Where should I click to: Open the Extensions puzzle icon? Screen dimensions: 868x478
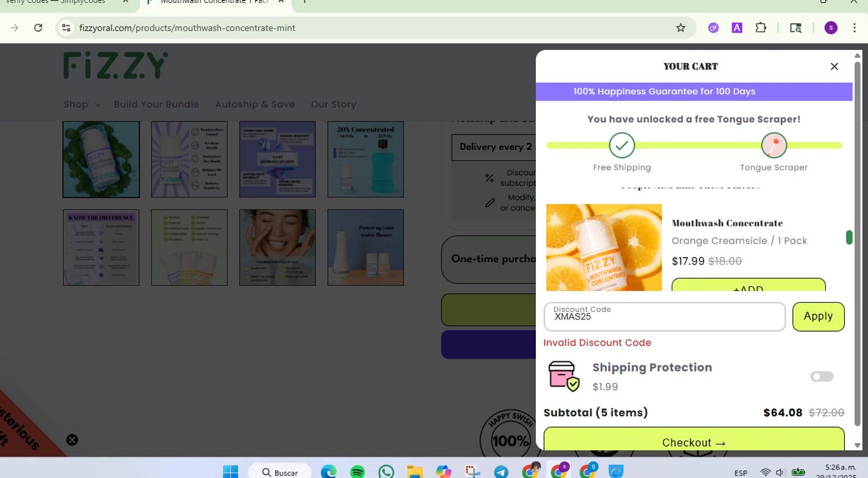coord(760,28)
